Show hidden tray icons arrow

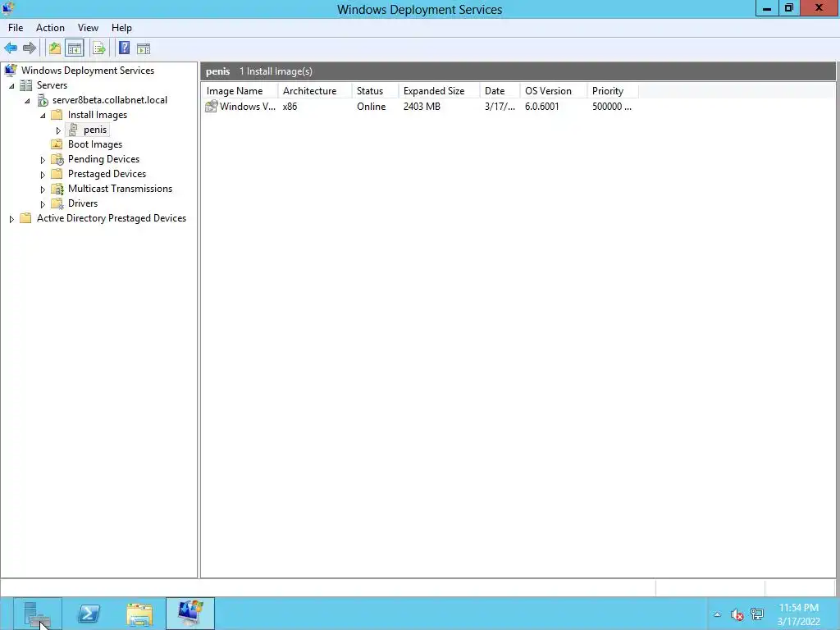pos(717,614)
